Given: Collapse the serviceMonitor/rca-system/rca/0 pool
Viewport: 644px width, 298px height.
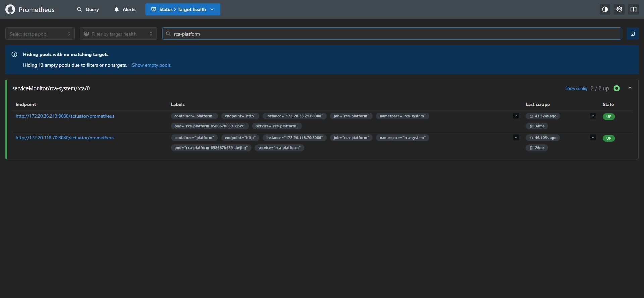Looking at the screenshot, I should tap(630, 88).
